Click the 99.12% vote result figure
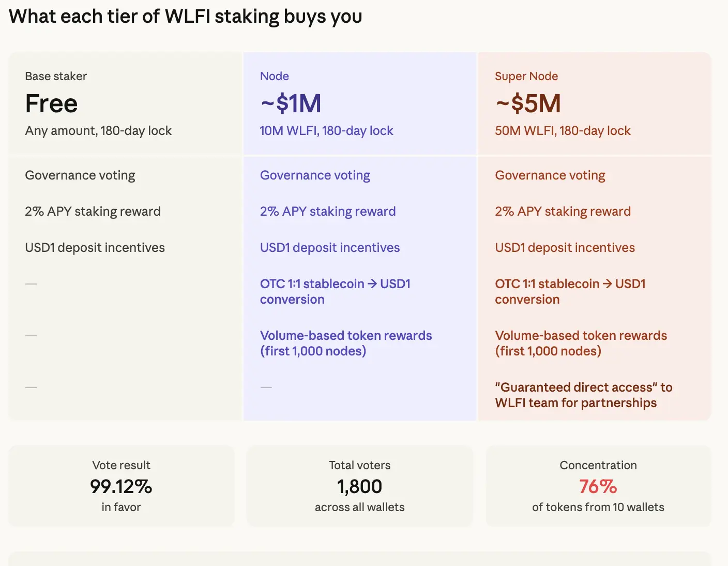 (x=121, y=486)
